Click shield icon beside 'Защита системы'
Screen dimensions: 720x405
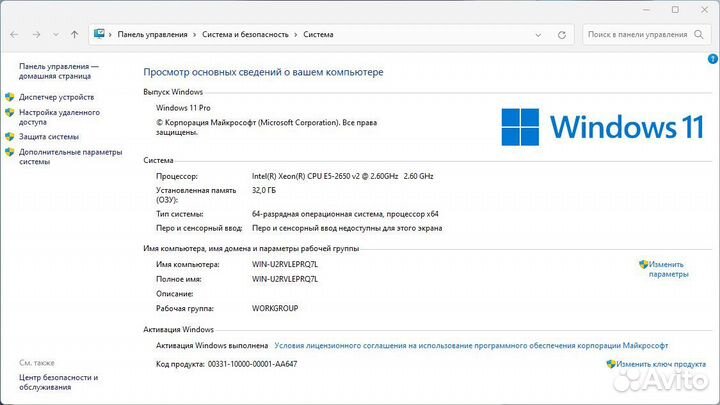pyautogui.click(x=10, y=136)
